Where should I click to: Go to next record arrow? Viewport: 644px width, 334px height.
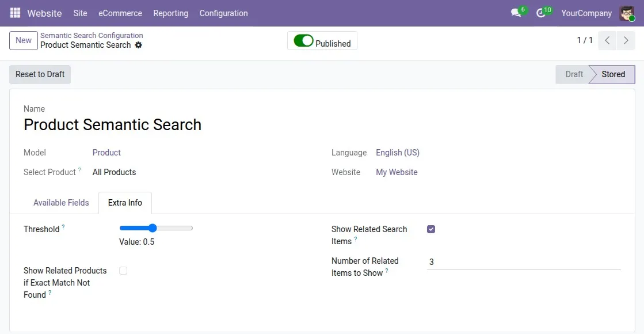(x=626, y=40)
